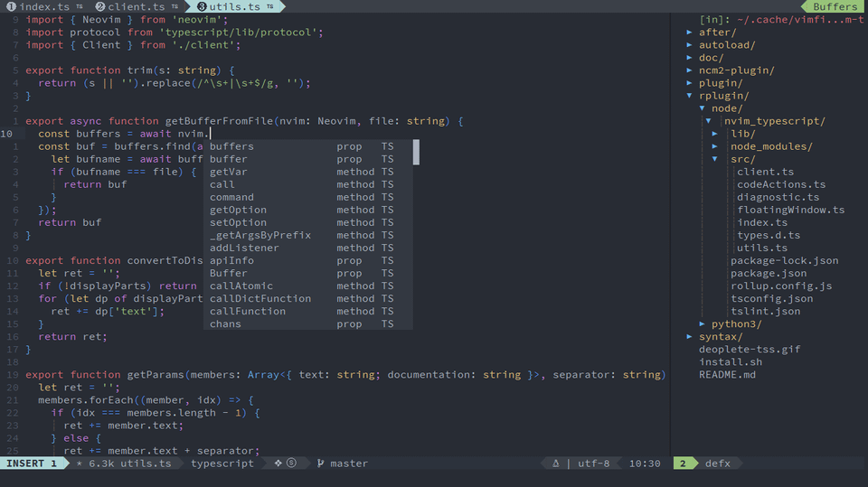Choose 'getOption' from completion menu
The image size is (868, 487).
click(307, 211)
